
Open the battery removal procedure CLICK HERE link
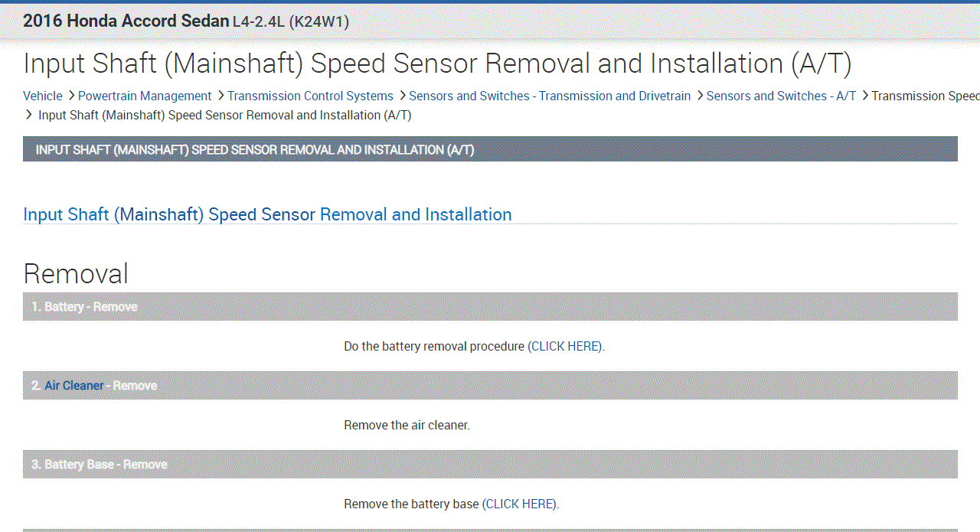click(565, 346)
